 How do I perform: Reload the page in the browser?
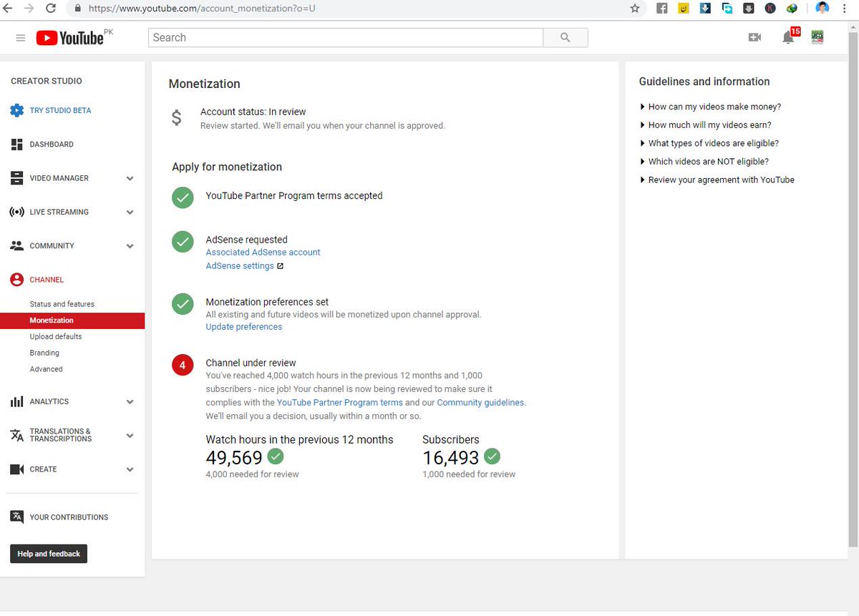click(x=50, y=9)
